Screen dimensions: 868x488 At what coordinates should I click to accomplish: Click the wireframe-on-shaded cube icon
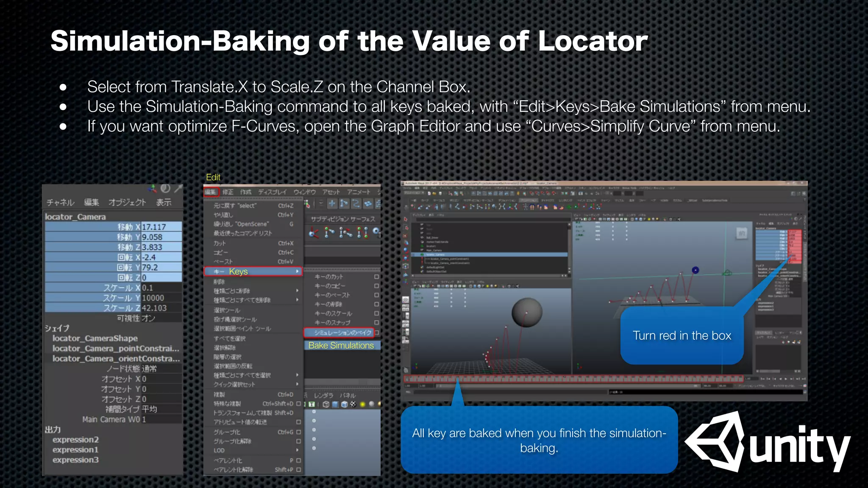[344, 405]
